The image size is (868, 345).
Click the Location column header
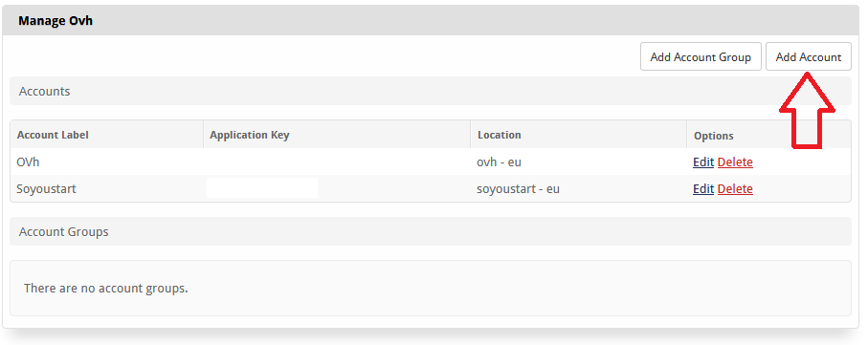500,135
